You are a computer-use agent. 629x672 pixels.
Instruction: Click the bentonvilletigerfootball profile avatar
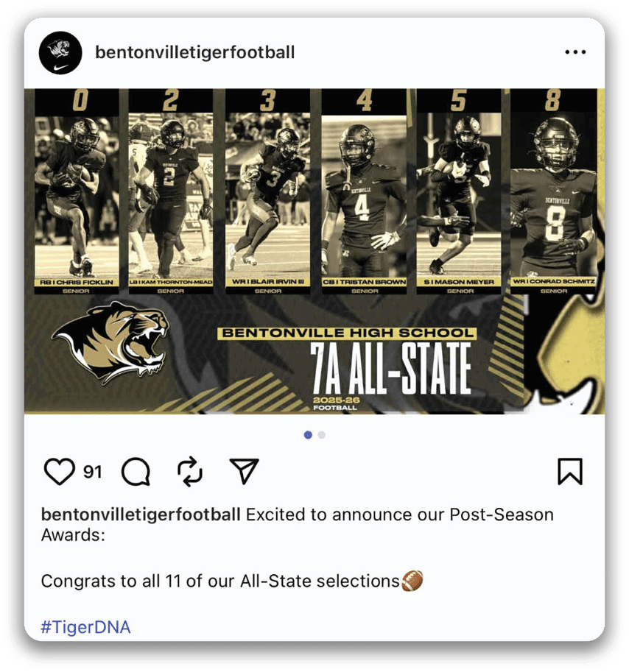tap(60, 52)
